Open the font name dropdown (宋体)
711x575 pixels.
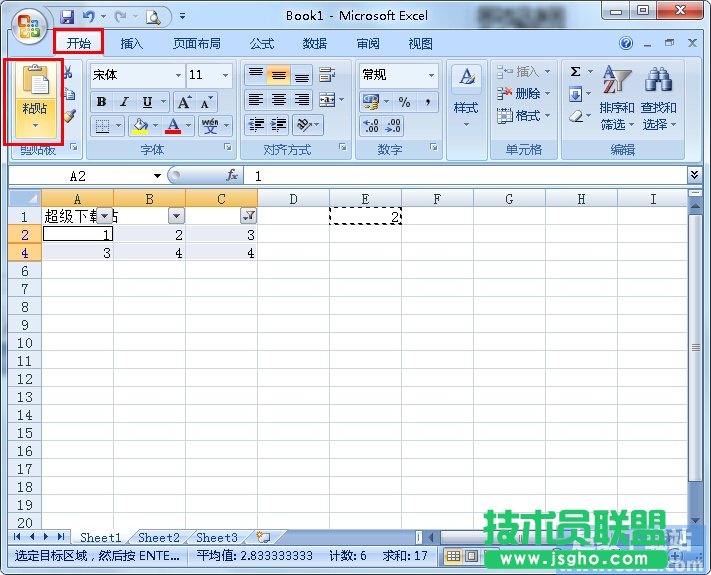pos(136,75)
